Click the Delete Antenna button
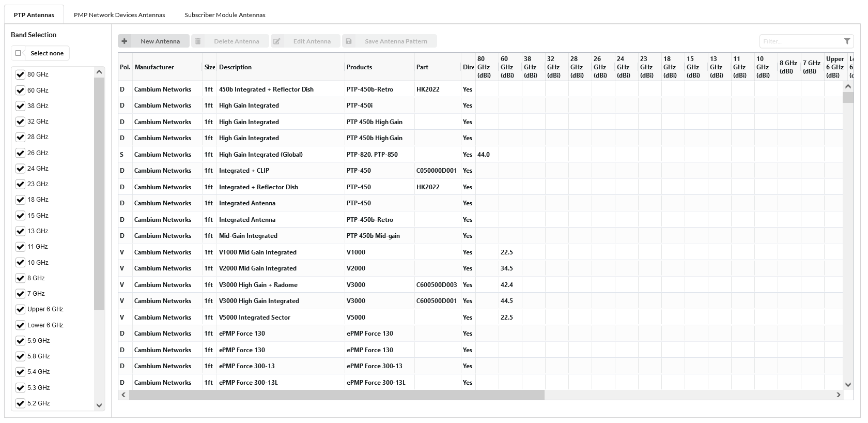Image resolution: width=868 pixels, height=423 pixels. [230, 41]
